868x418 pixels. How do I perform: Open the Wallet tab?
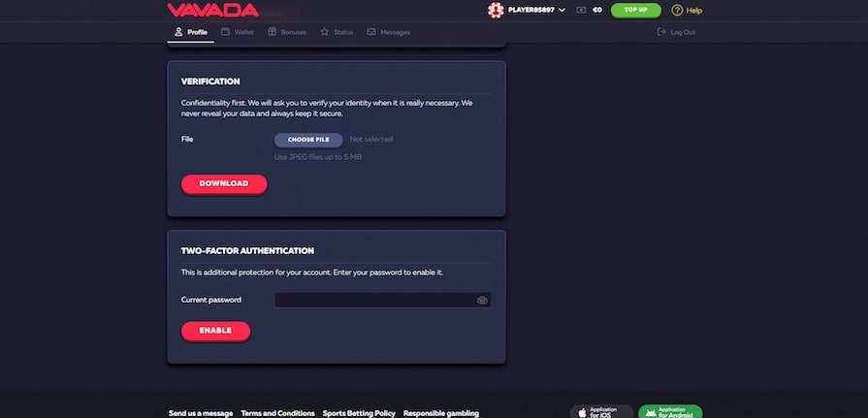[x=238, y=32]
